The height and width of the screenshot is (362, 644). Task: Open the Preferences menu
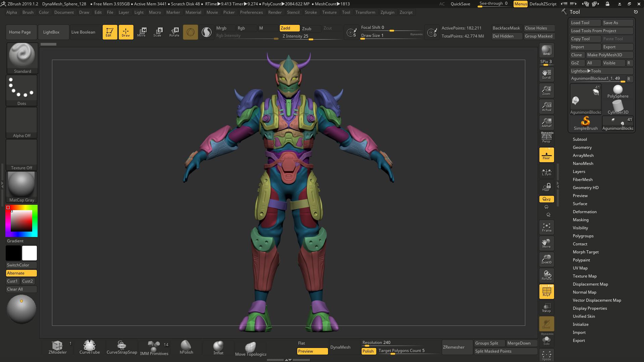click(x=251, y=12)
